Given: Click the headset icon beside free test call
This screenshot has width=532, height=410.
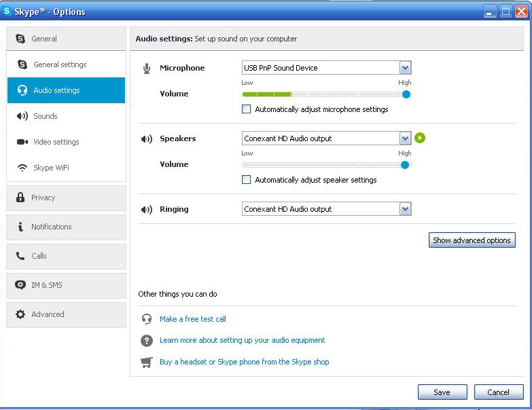Looking at the screenshot, I should click(147, 319).
